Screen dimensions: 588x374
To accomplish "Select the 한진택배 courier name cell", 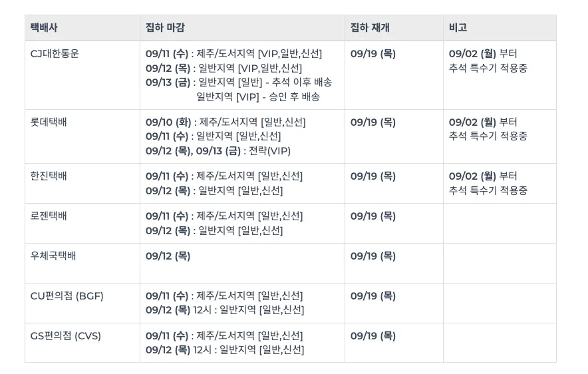I will [49, 176].
